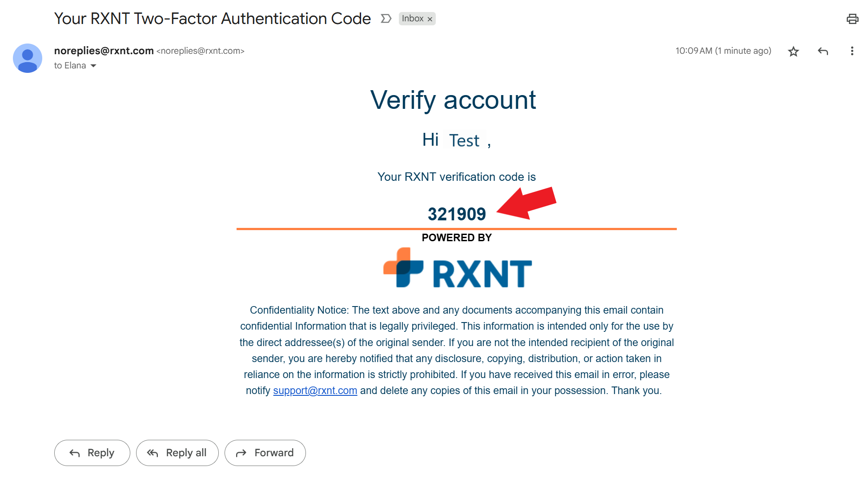
Task: Open the three-dot More options menu
Action: click(852, 51)
